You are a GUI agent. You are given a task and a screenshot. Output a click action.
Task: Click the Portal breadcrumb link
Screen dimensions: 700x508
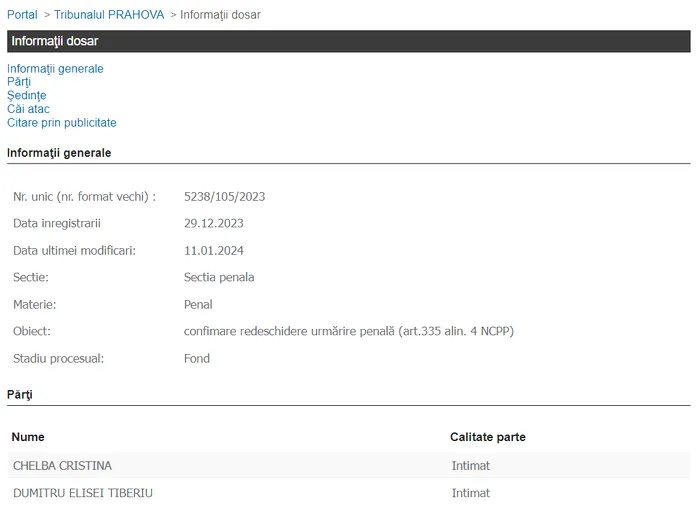coord(22,15)
